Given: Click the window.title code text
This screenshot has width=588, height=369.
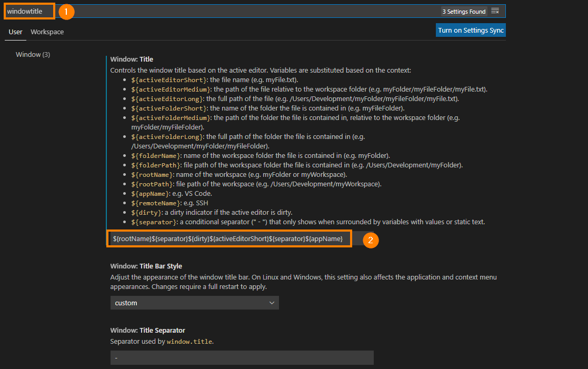Looking at the screenshot, I should click(x=190, y=342).
